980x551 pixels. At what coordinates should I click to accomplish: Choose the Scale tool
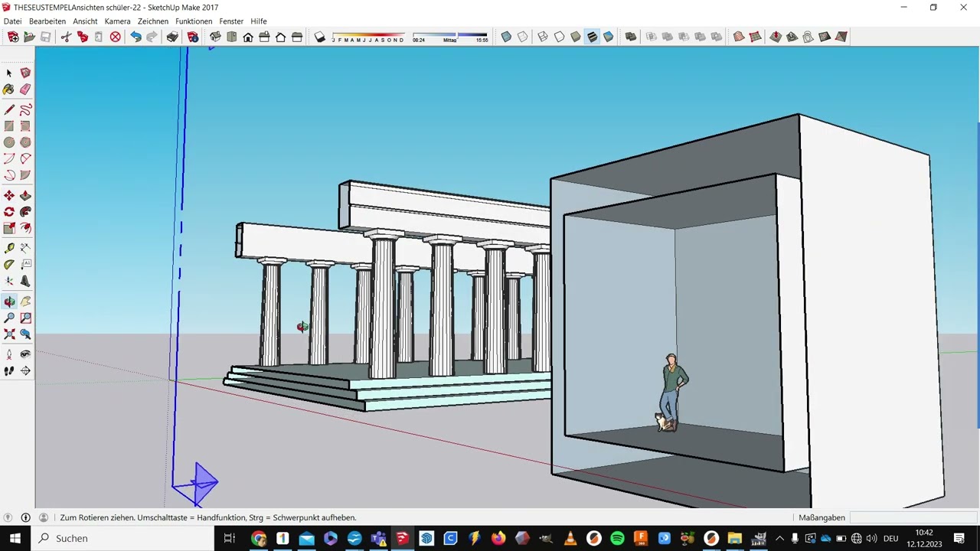click(x=9, y=228)
